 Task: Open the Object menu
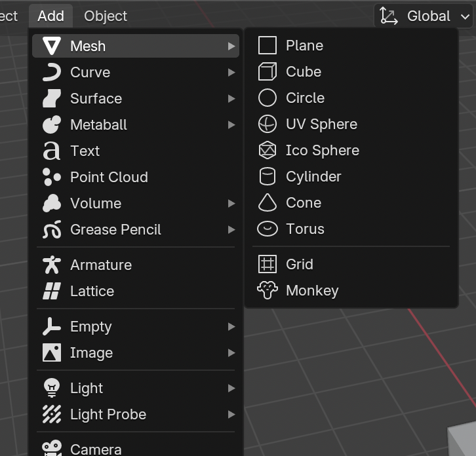106,16
